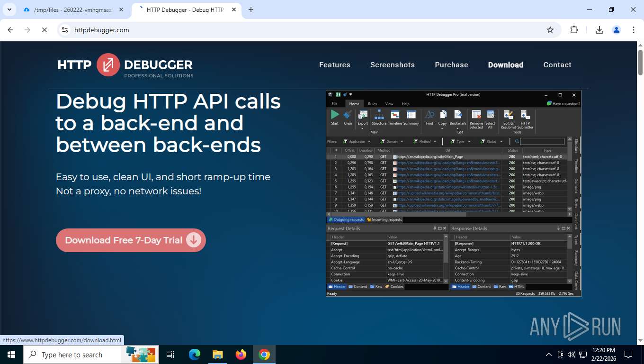The height and width of the screenshot is (364, 644).
Task: Select the HTTP Debugger browser tab
Action: (x=185, y=9)
